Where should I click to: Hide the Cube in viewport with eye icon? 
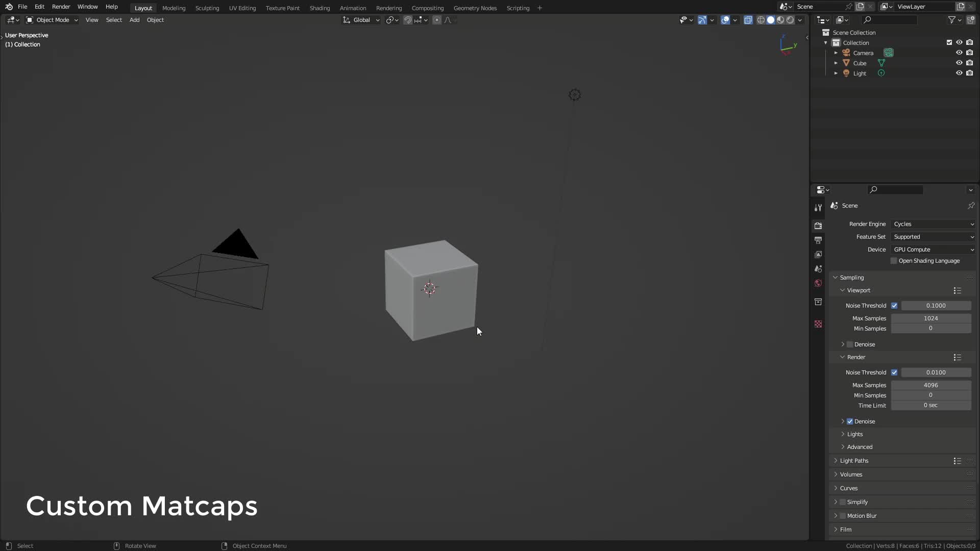959,63
